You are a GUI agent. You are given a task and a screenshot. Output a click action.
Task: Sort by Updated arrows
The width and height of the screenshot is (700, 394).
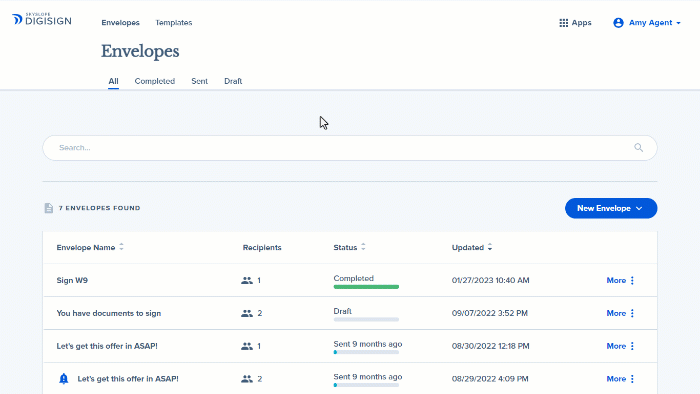click(x=490, y=247)
